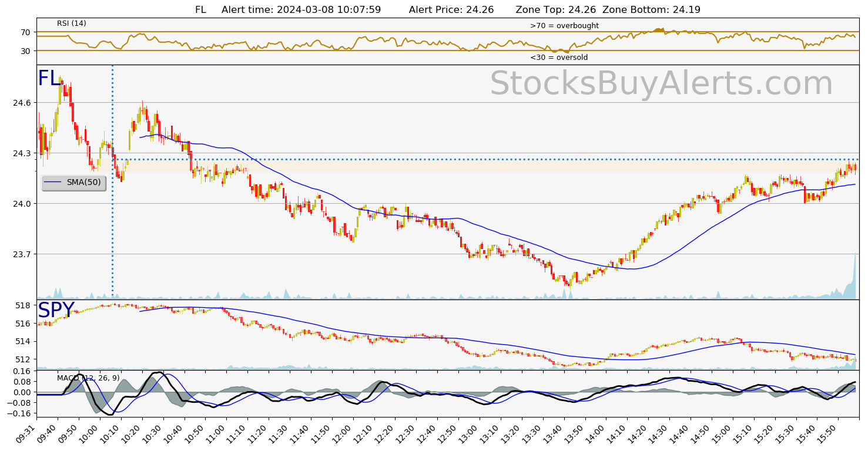Click the 'Zone Bottom: 24.19' title text

point(651,10)
